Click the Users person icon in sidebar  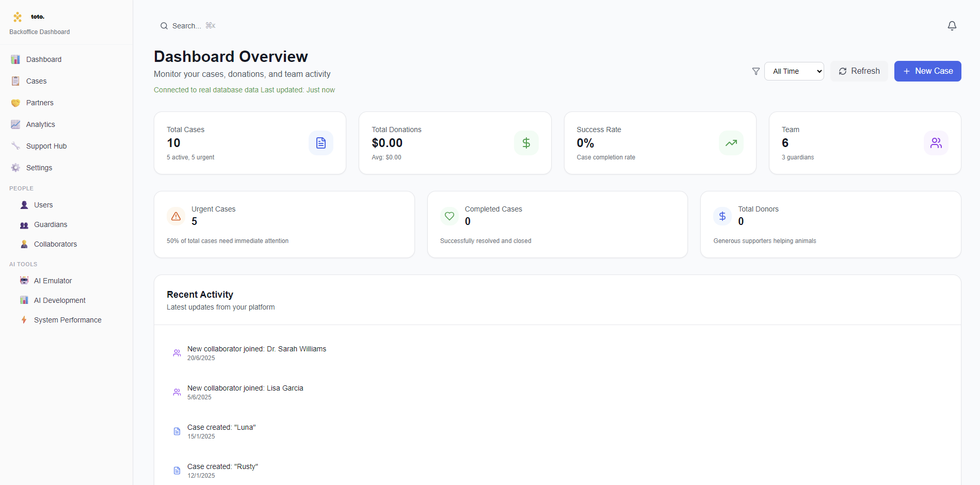24,205
